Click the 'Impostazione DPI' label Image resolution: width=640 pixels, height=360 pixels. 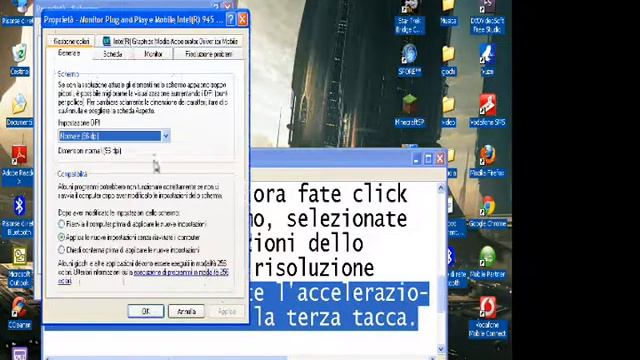tap(79, 122)
